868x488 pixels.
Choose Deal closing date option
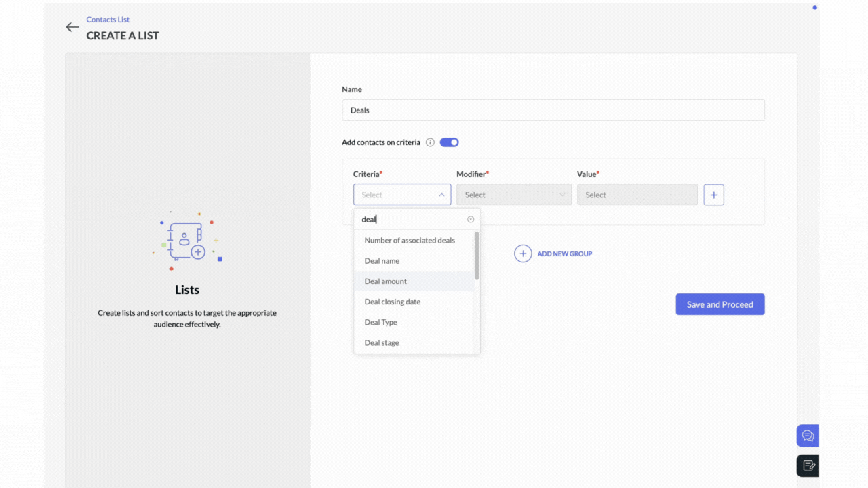[x=413, y=302]
